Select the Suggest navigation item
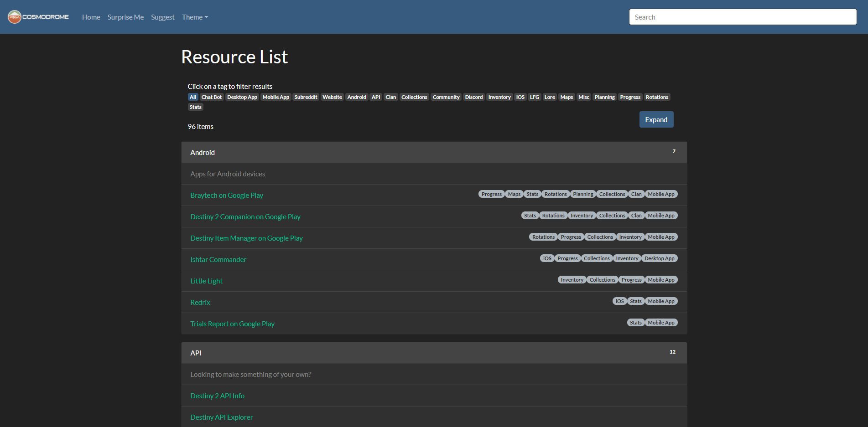This screenshot has width=868, height=427. tap(163, 17)
